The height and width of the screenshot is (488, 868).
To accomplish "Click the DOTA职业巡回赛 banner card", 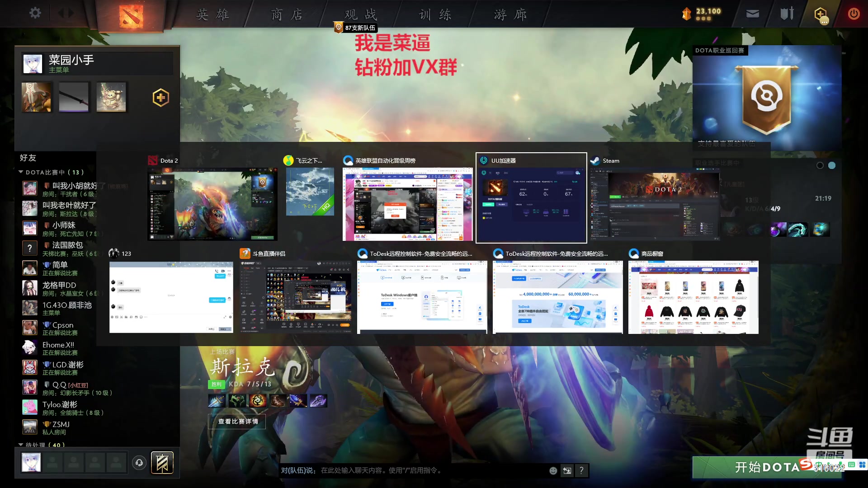I will click(x=767, y=98).
